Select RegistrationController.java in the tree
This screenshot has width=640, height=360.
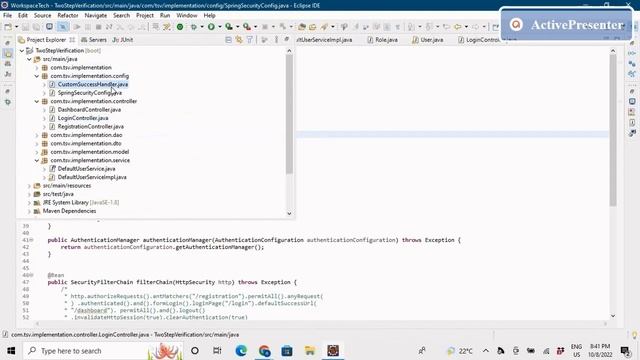[x=91, y=127]
